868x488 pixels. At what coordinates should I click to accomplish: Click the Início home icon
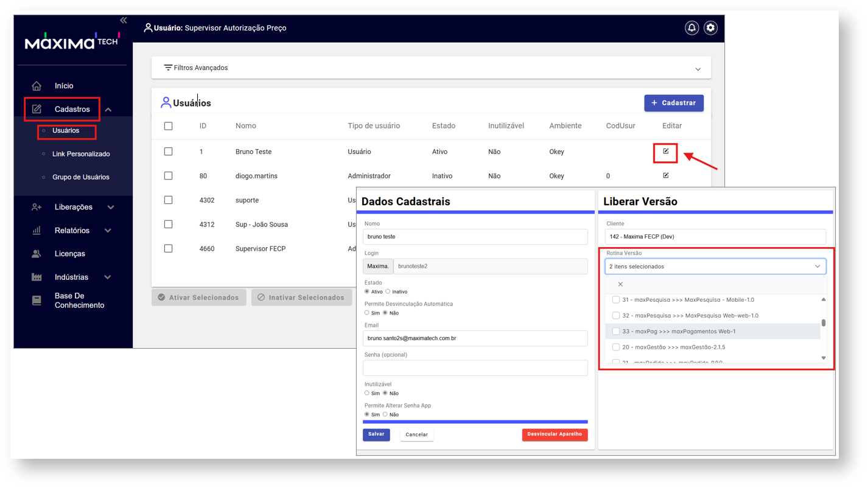tap(37, 86)
